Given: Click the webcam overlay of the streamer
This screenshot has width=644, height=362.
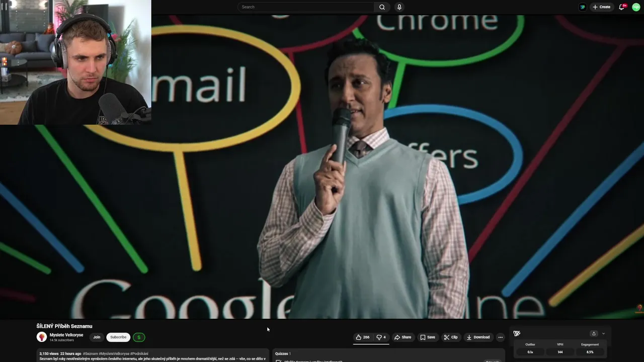Looking at the screenshot, I should pos(75,62).
